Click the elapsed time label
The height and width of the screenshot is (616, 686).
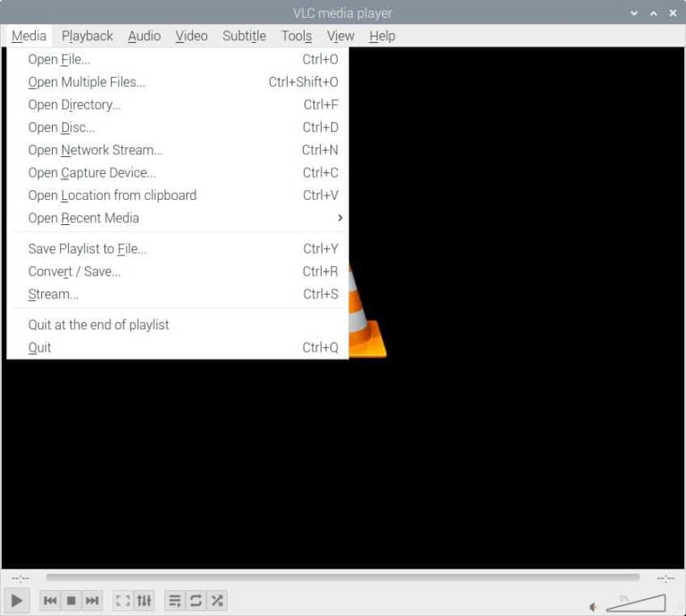21,579
